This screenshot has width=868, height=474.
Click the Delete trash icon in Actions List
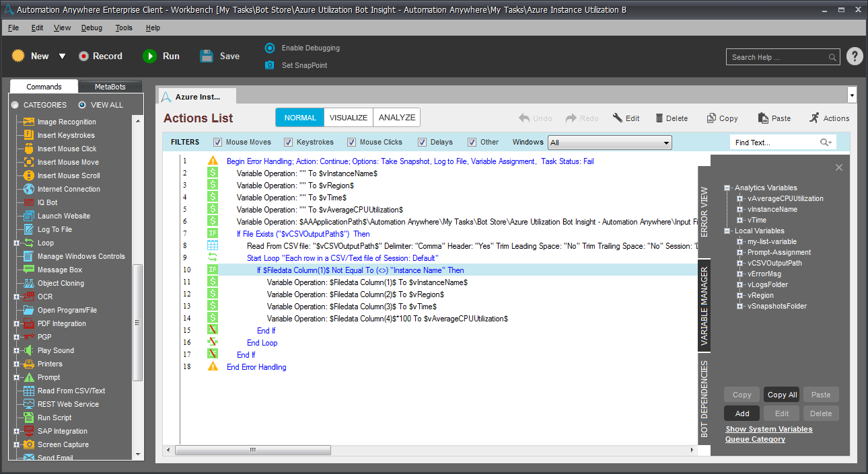click(x=659, y=118)
